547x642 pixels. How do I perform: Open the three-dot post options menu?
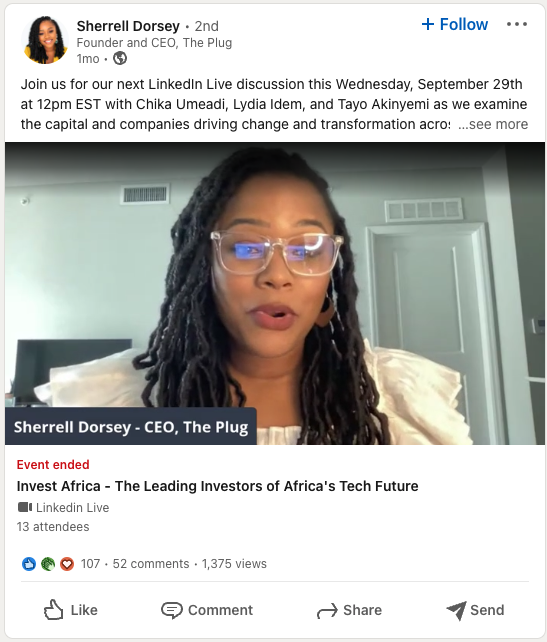(x=517, y=25)
